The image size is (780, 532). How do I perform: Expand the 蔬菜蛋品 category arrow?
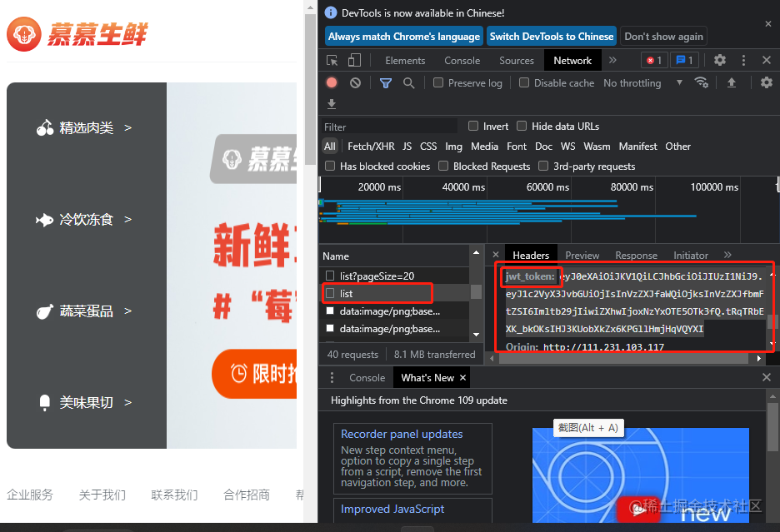(x=127, y=311)
